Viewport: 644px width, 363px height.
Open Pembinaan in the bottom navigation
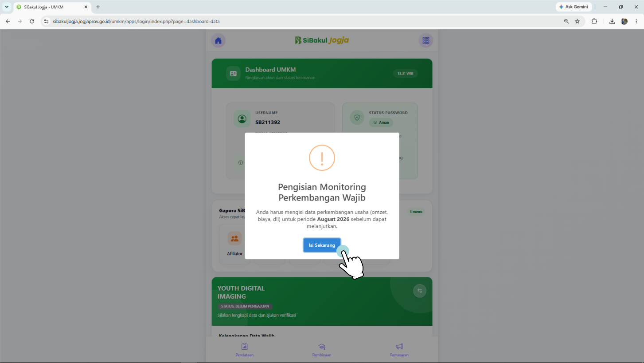click(322, 350)
